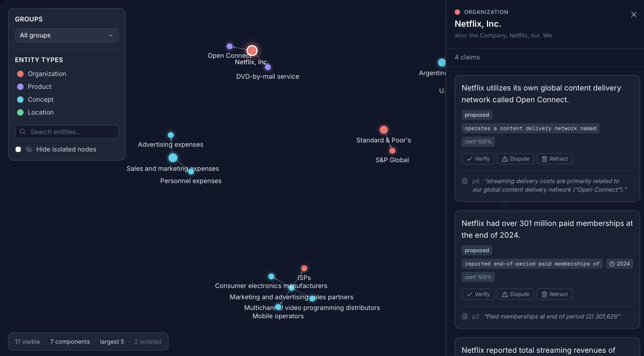Open the p2 source document icon
The width and height of the screenshot is (644, 356).
tap(465, 317)
